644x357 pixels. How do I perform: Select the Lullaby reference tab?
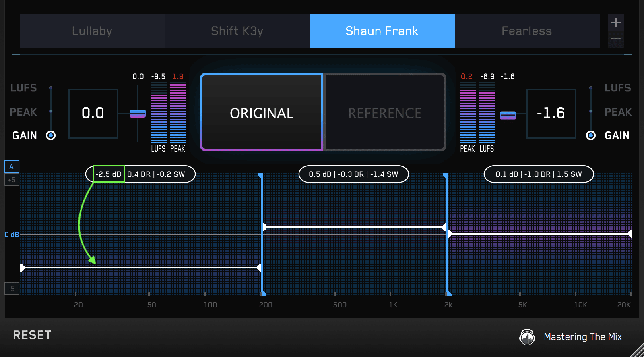click(x=92, y=31)
